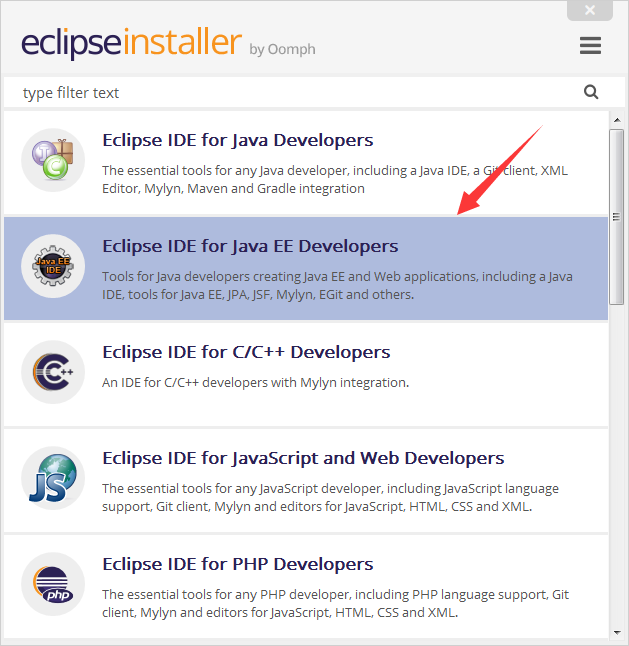Select Eclipse IDE for Java EE Developers title
629x646 pixels.
(250, 246)
